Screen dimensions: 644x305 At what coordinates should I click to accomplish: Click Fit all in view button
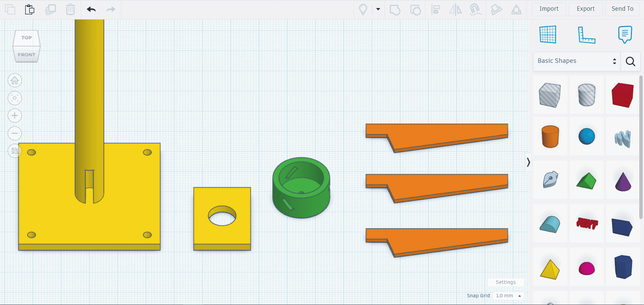(x=15, y=98)
